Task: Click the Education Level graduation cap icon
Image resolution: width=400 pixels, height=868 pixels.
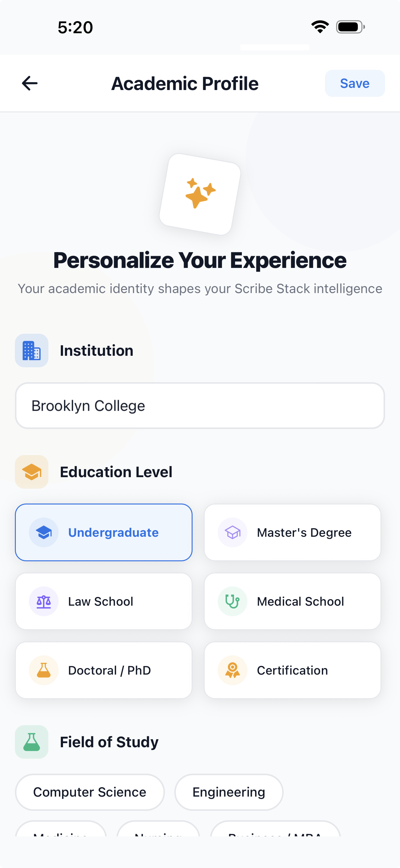Action: tap(32, 472)
